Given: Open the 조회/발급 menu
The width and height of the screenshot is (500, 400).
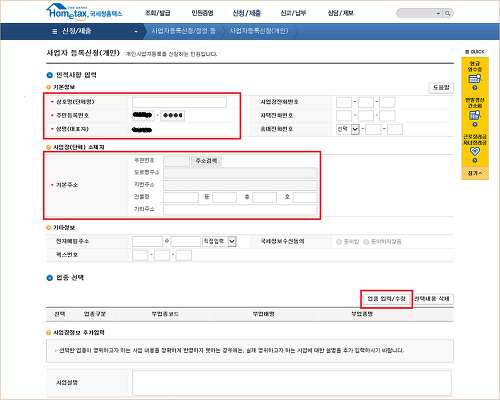Looking at the screenshot, I should tap(157, 13).
